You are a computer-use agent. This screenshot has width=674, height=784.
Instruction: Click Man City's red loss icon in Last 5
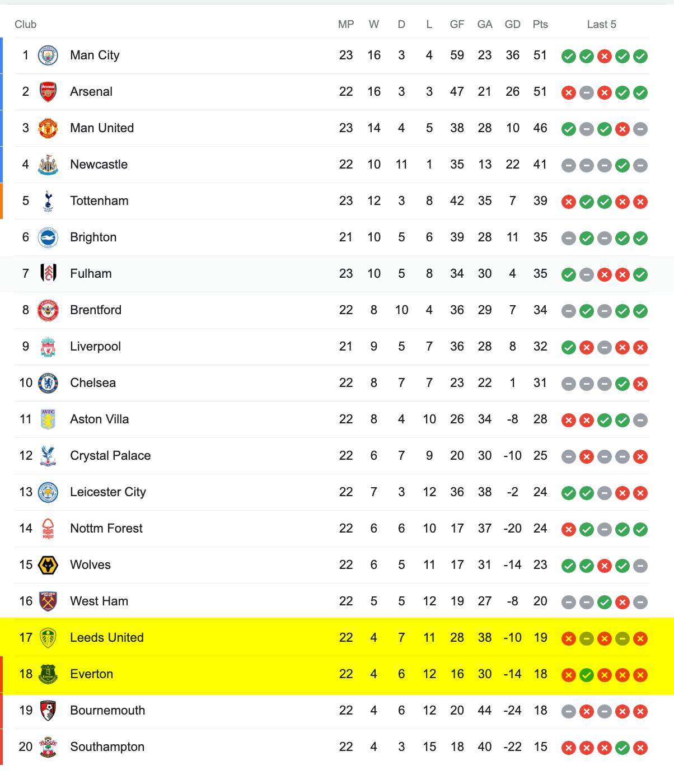604,56
